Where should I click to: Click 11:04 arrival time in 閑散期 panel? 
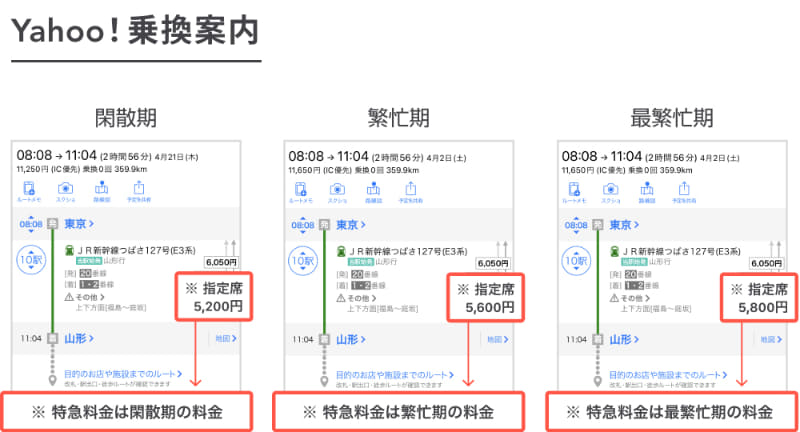pyautogui.click(x=31, y=338)
